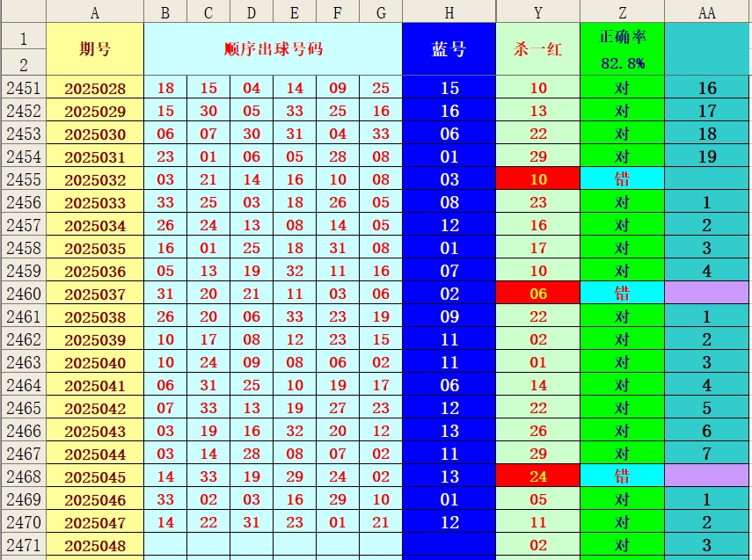Select column Z header
This screenshot has width=752, height=560.
pyautogui.click(x=622, y=11)
